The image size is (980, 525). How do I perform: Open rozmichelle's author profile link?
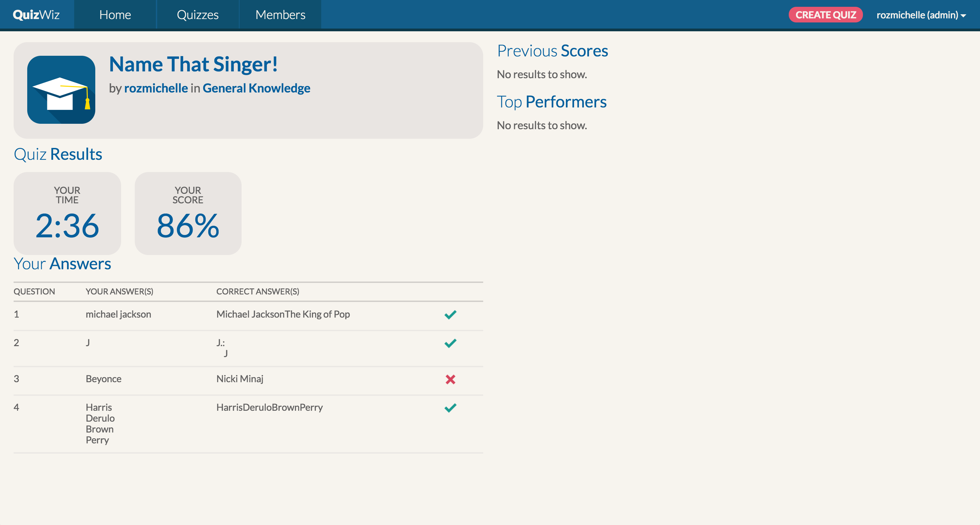(x=156, y=88)
